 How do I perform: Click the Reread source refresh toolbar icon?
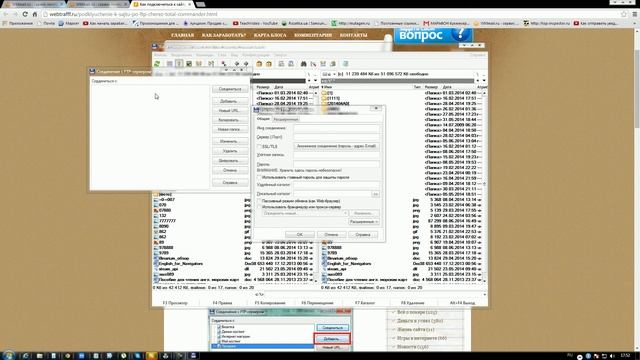pos(157,64)
